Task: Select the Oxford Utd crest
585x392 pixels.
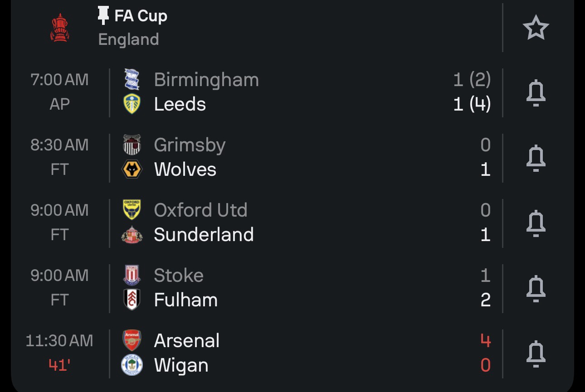Action: point(132,210)
